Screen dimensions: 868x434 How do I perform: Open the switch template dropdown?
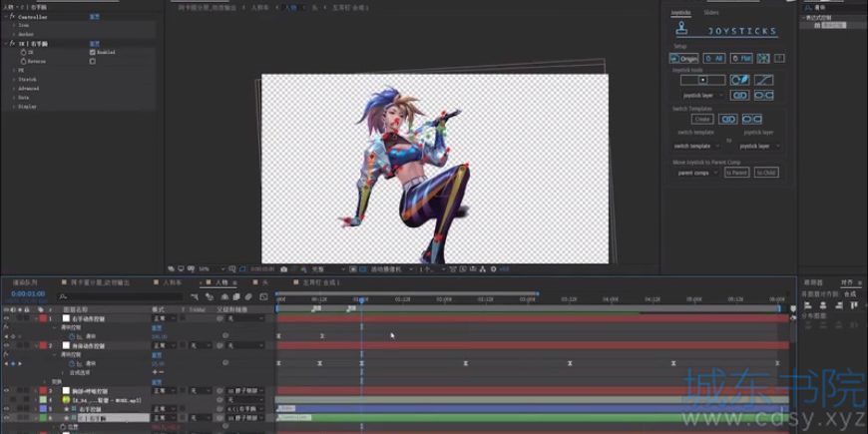[x=696, y=146]
